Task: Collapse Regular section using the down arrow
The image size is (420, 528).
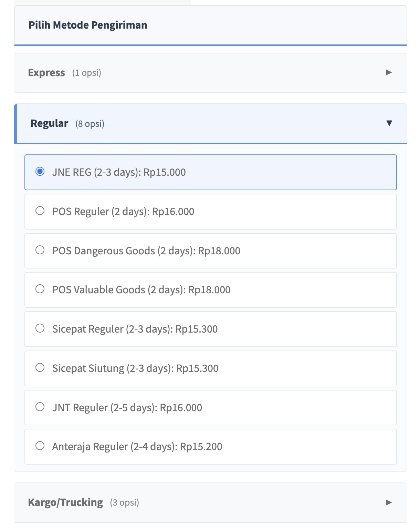Action: coord(389,123)
